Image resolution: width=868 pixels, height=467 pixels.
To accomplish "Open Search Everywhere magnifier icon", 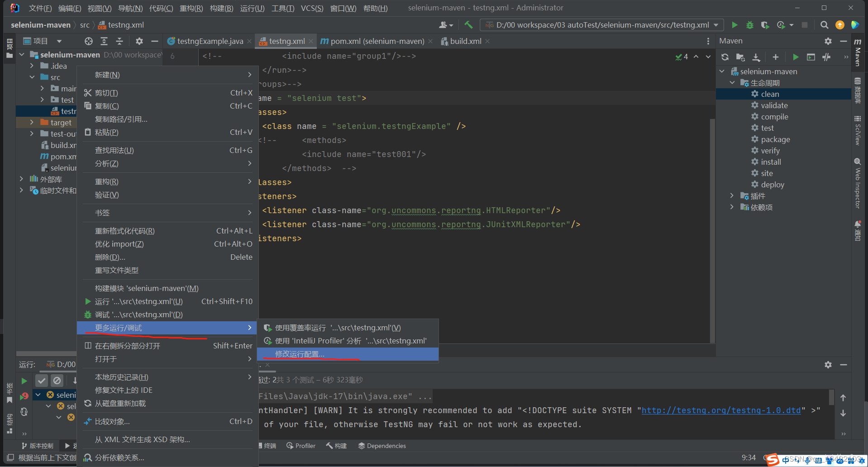I will point(825,25).
